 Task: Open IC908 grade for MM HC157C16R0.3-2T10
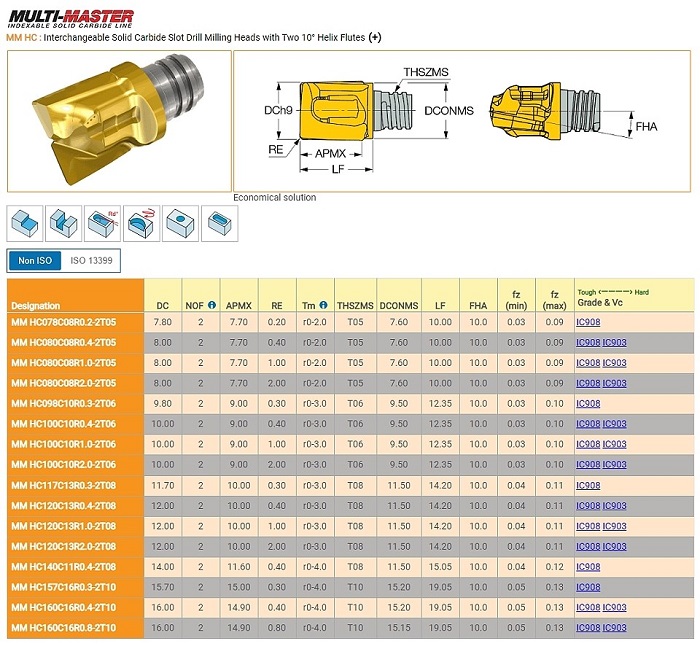tap(588, 587)
